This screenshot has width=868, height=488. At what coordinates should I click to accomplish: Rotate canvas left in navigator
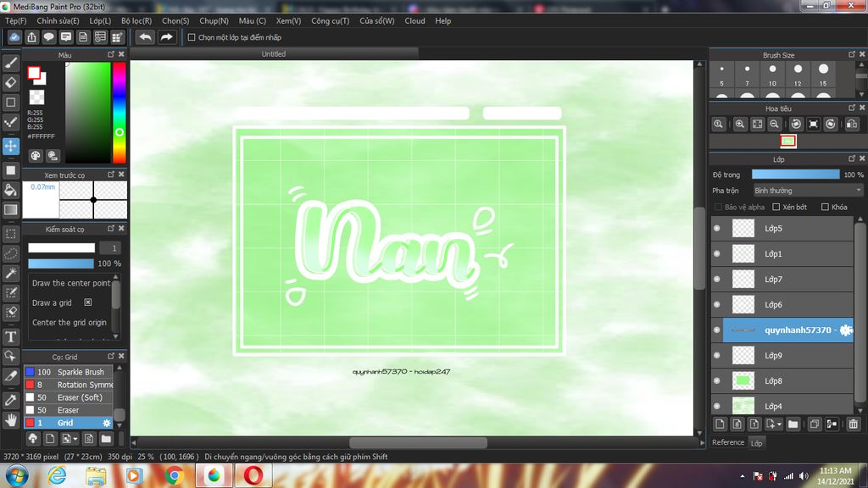coord(796,124)
